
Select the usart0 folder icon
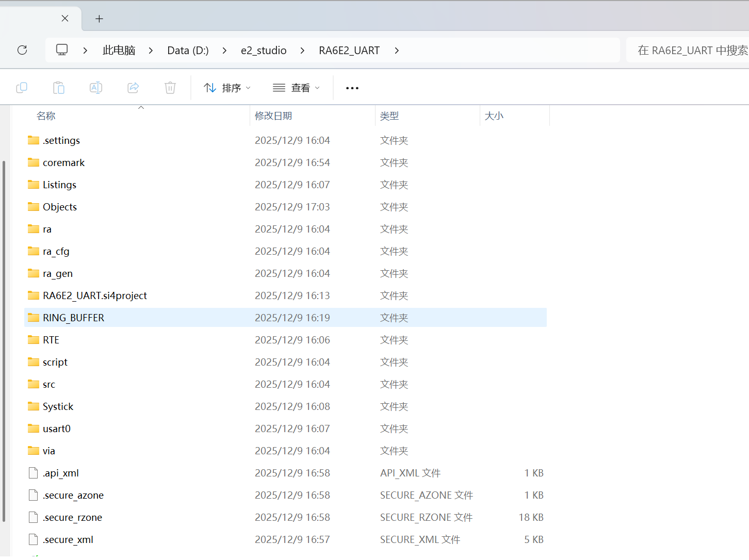(34, 429)
